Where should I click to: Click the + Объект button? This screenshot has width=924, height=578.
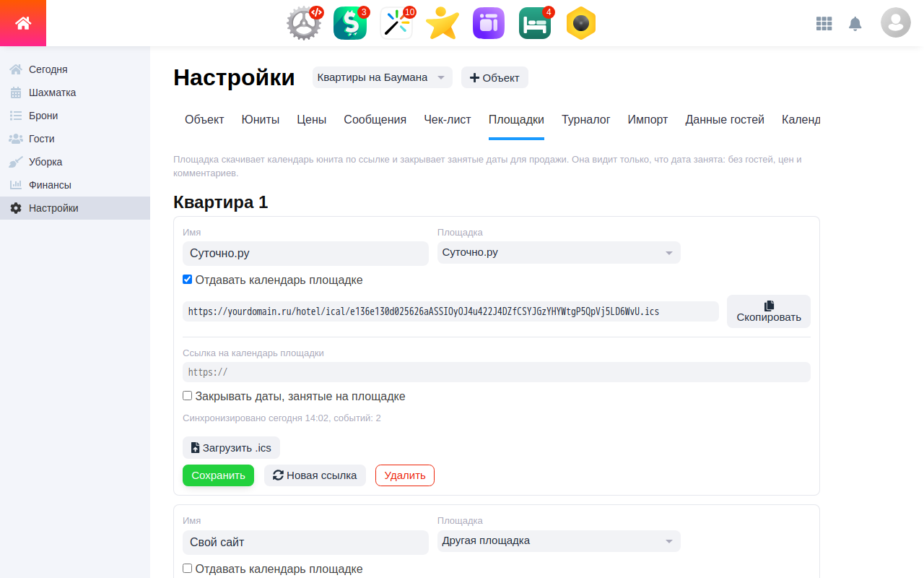(494, 77)
